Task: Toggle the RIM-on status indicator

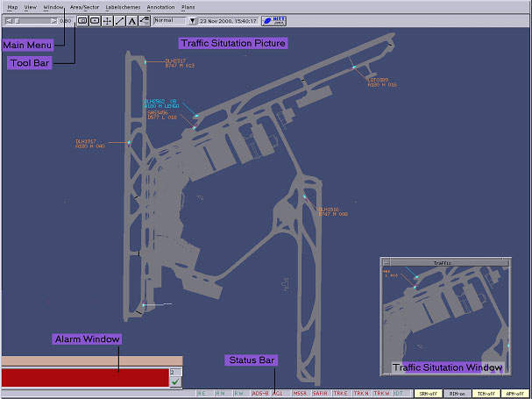Action: click(458, 394)
